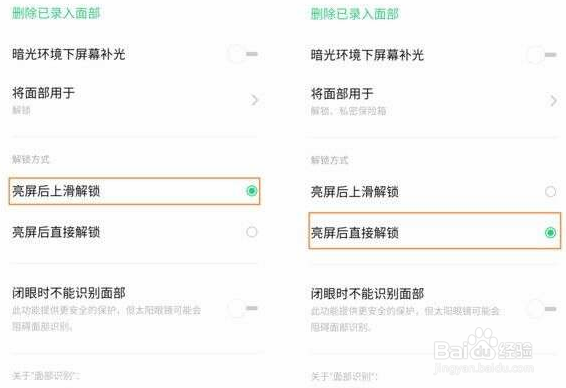This screenshot has width=566, height=388.
Task: Select the checked 亮屏后直接解锁 radio on right screen
Action: tap(550, 232)
